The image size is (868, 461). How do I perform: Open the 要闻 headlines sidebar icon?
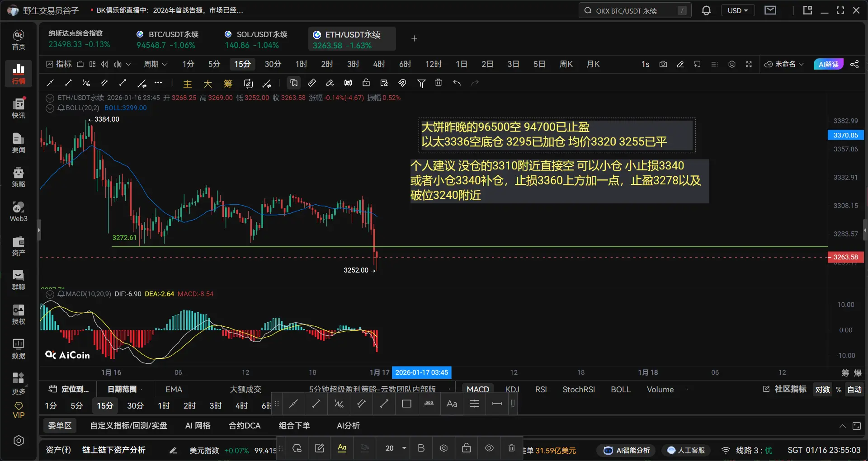point(19,143)
